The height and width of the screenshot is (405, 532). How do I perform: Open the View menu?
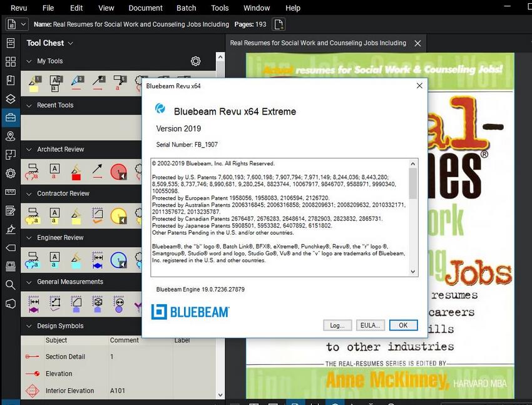click(x=106, y=8)
